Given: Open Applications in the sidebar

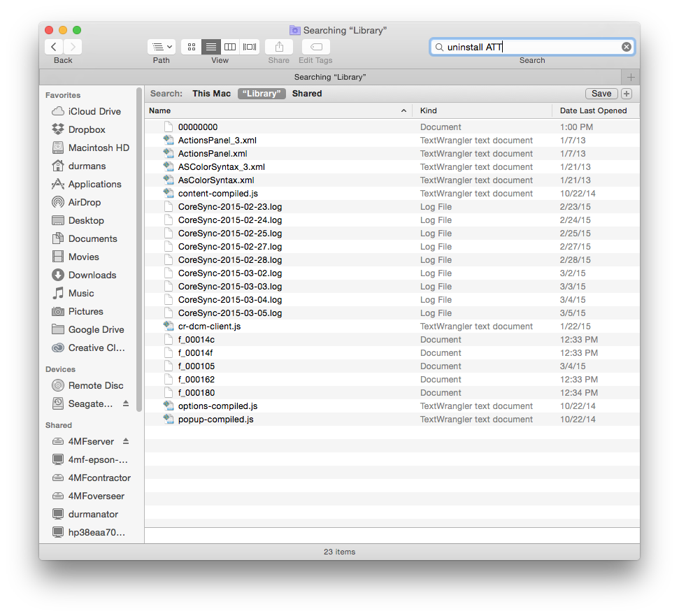Looking at the screenshot, I should [x=87, y=184].
